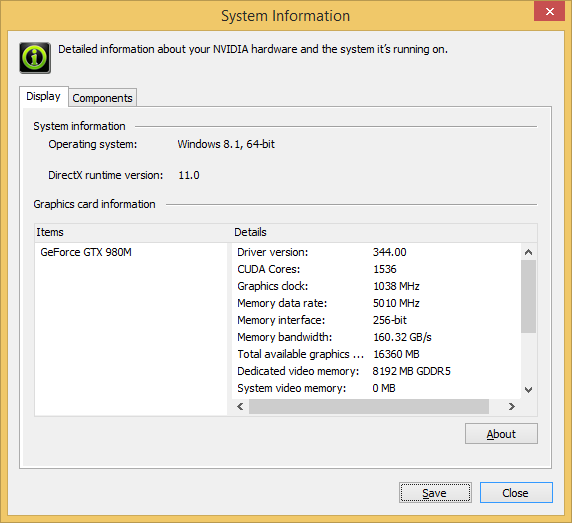Image resolution: width=572 pixels, height=523 pixels.
Task: Close the System Information window
Action: point(550,11)
